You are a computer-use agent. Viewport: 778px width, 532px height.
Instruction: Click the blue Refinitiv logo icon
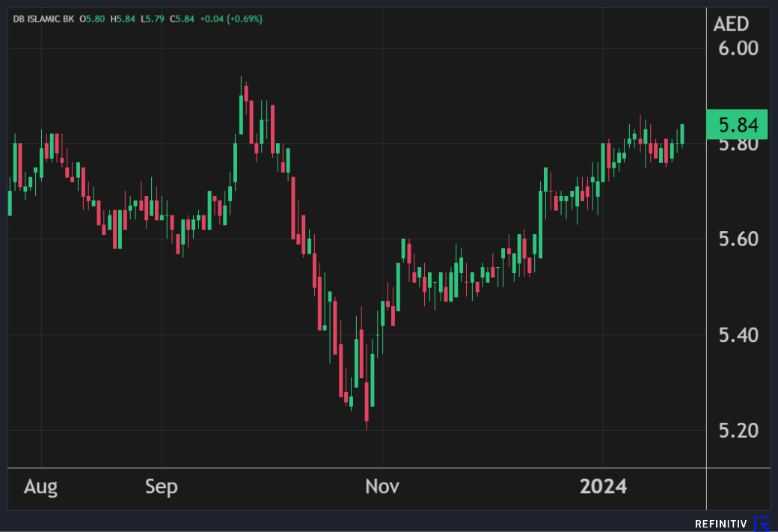point(762,524)
